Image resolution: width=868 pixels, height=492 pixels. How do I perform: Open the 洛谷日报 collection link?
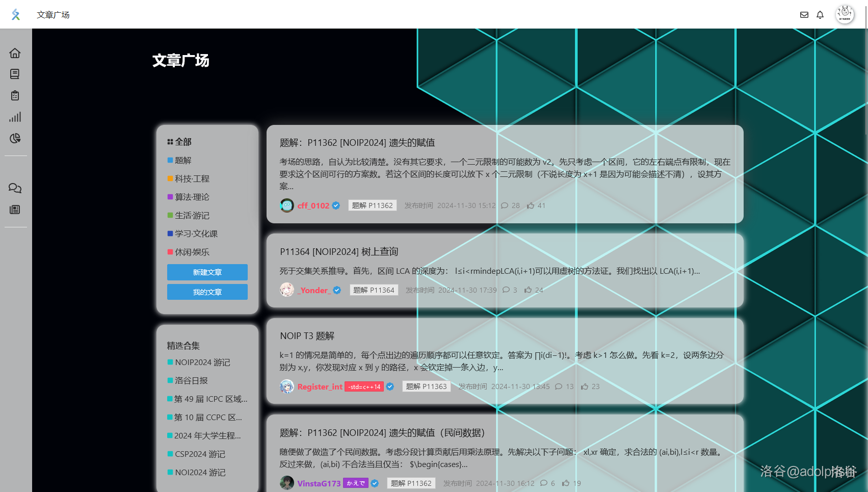[188, 380]
